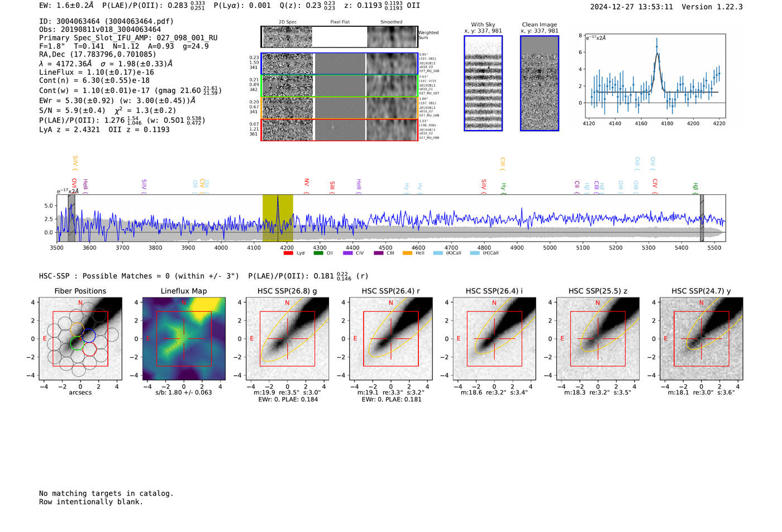Open the orange-bordered 2D spectrum row

pyautogui.click(x=339, y=108)
